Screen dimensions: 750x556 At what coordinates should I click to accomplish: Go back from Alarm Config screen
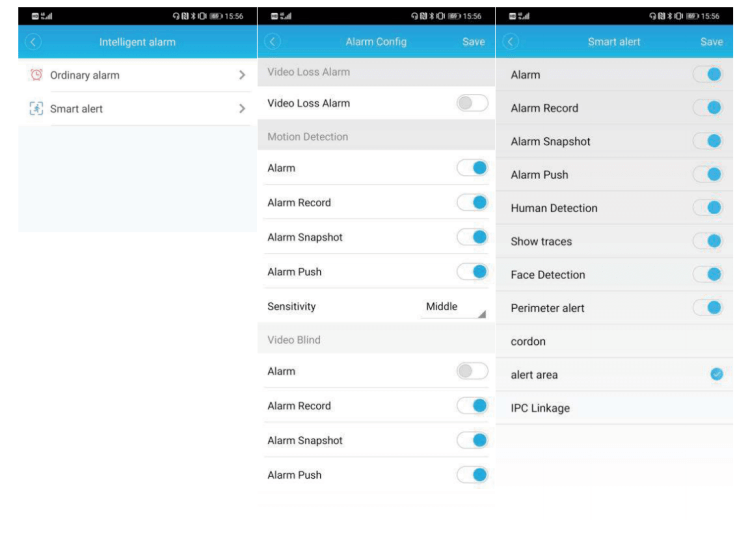[x=272, y=42]
